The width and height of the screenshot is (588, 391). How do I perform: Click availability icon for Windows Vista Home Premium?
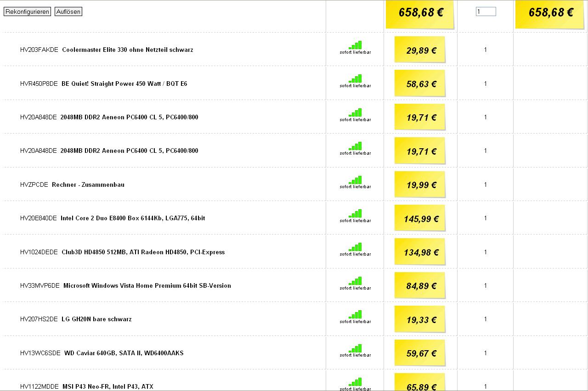(355, 284)
